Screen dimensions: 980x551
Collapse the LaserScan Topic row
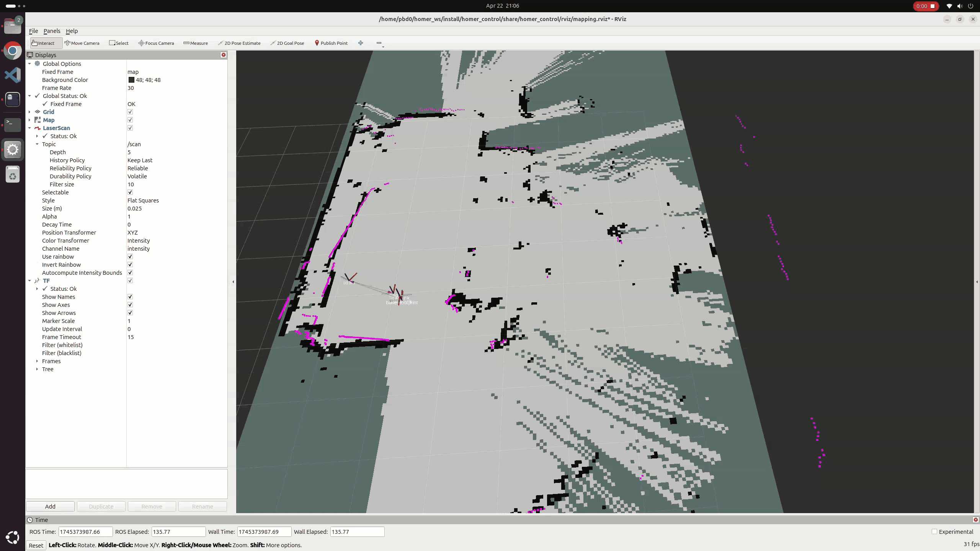pos(37,144)
